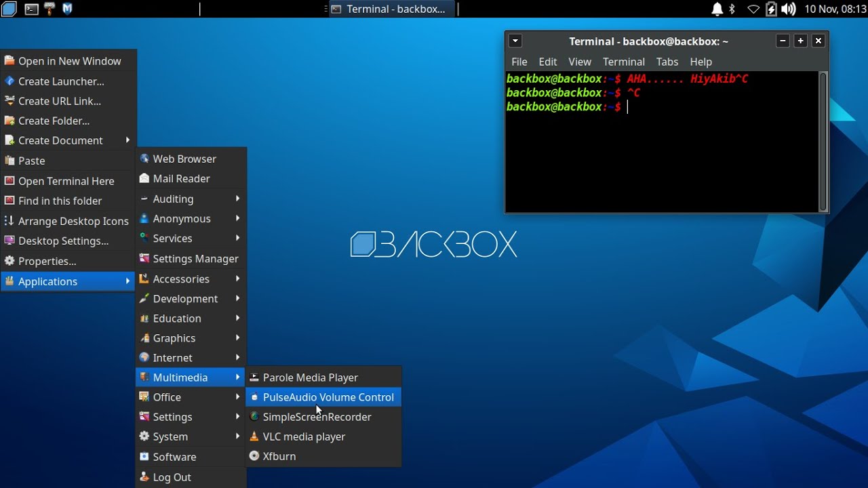Expand the Development submenu
The height and width of the screenshot is (488, 868).
click(191, 298)
